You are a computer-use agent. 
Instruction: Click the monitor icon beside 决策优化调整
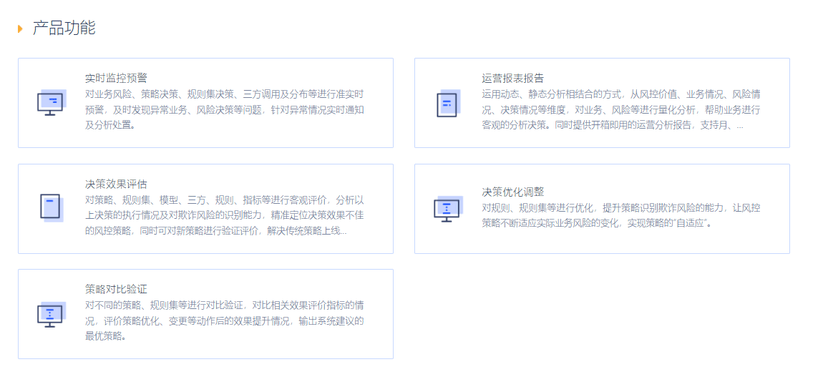[448, 209]
